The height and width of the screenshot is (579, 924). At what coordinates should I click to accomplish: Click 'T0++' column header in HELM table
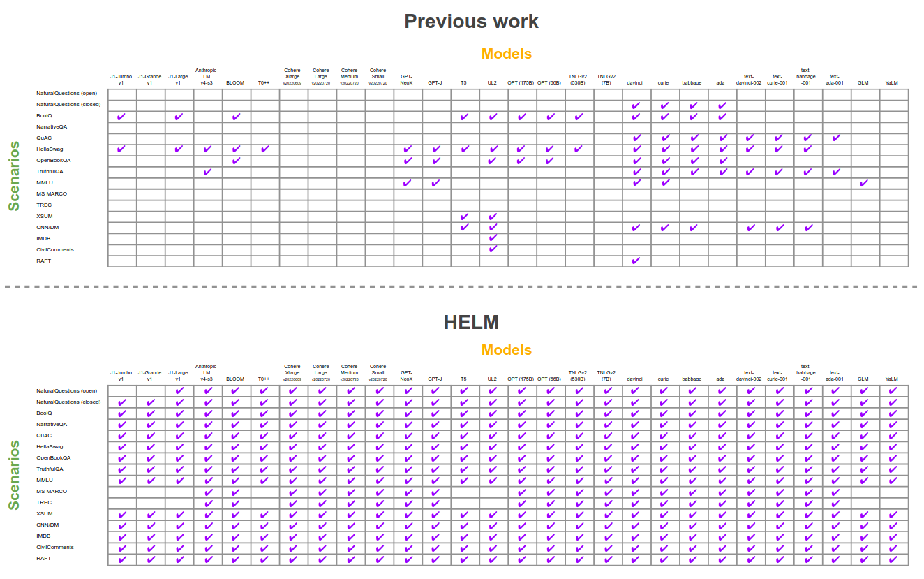coord(264,379)
